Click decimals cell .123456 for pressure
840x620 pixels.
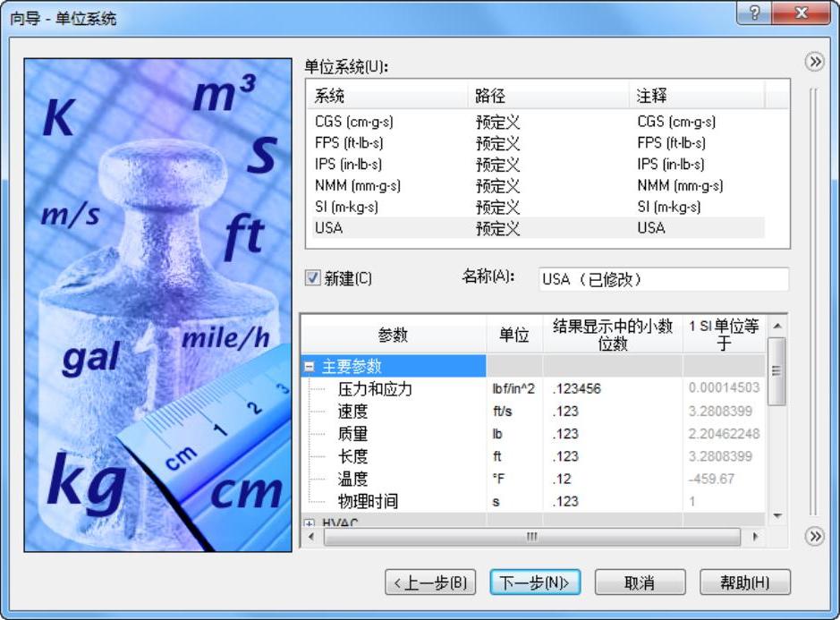click(x=613, y=388)
